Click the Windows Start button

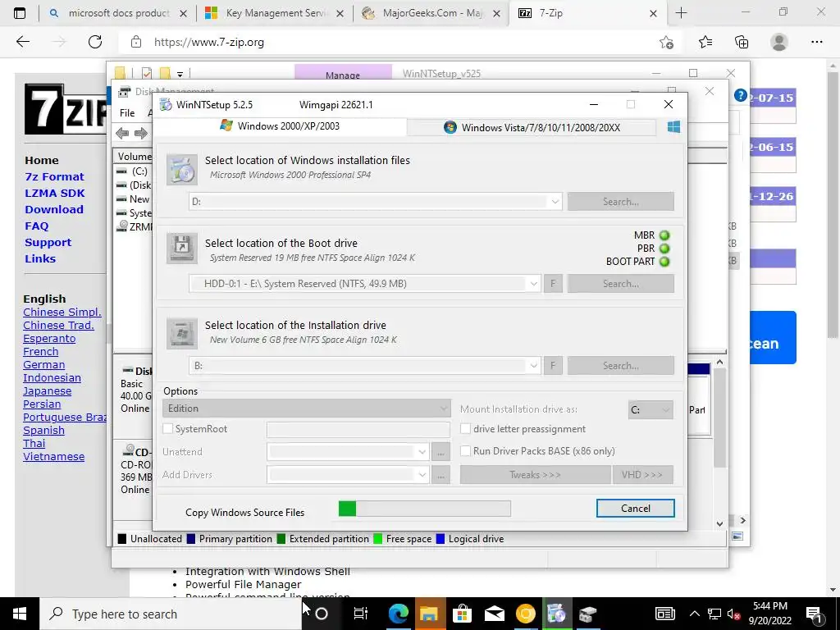pos(20,614)
